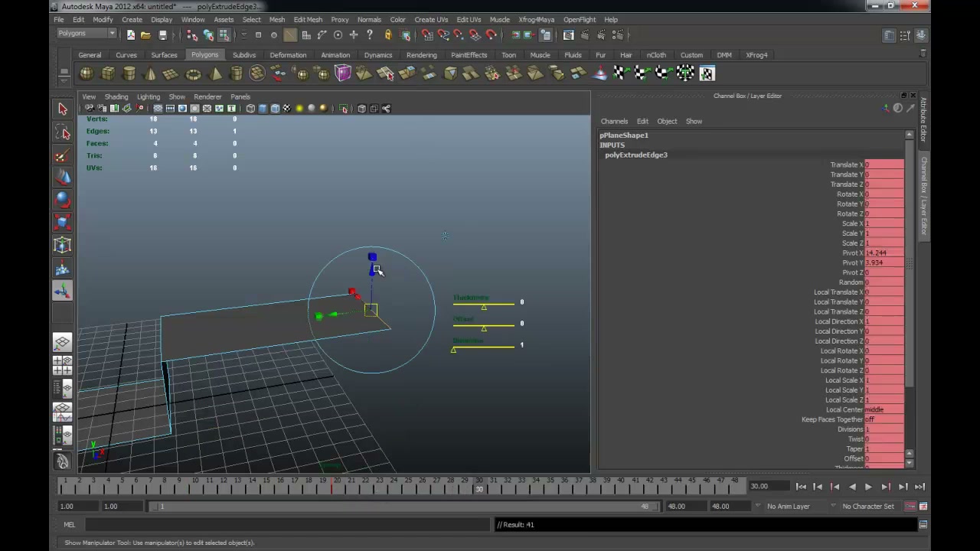Screen dimensions: 980x551
Task: Activate the Show Manipulator tool
Action: pos(63,291)
